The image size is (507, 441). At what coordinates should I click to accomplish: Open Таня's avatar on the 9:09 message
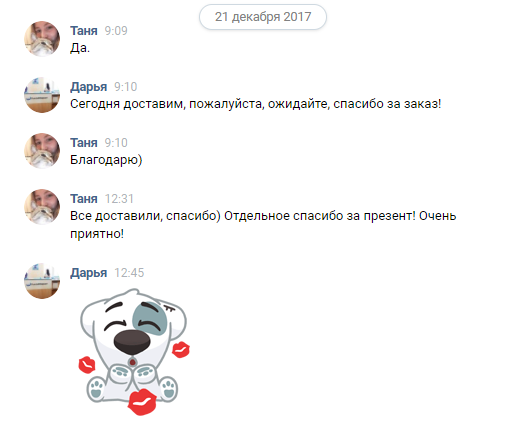pyautogui.click(x=42, y=39)
